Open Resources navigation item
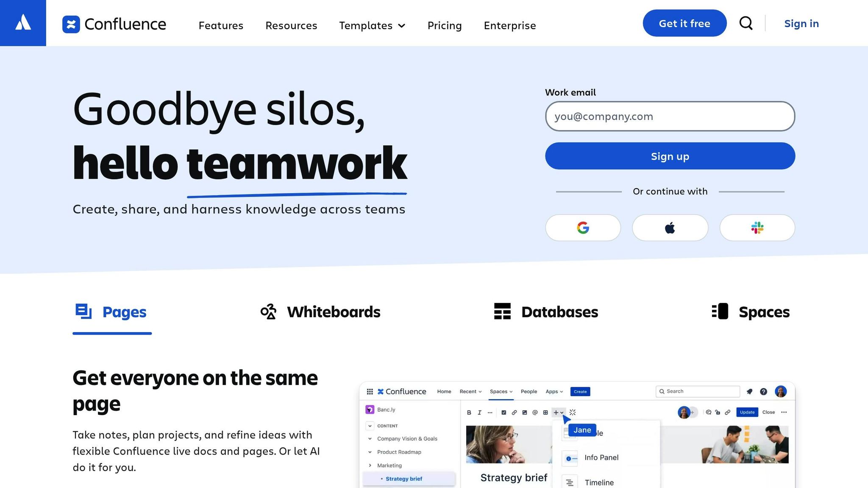Viewport: 868px width, 488px height. [x=291, y=25]
